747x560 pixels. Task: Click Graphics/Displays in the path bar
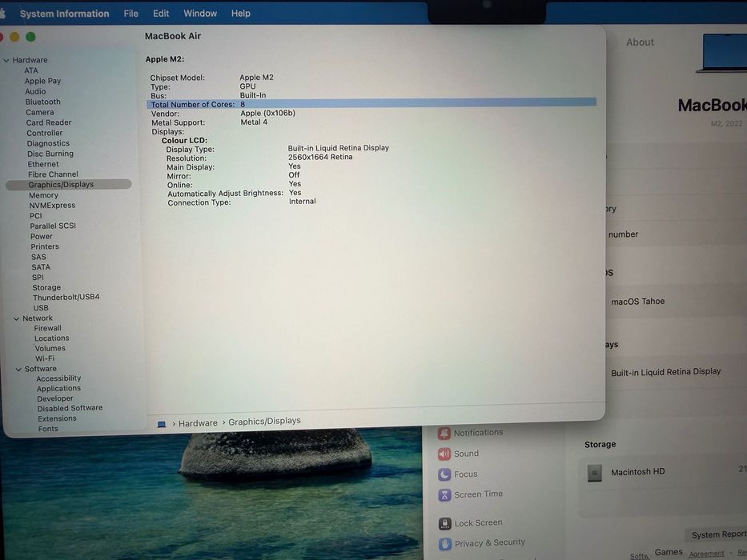tap(264, 422)
